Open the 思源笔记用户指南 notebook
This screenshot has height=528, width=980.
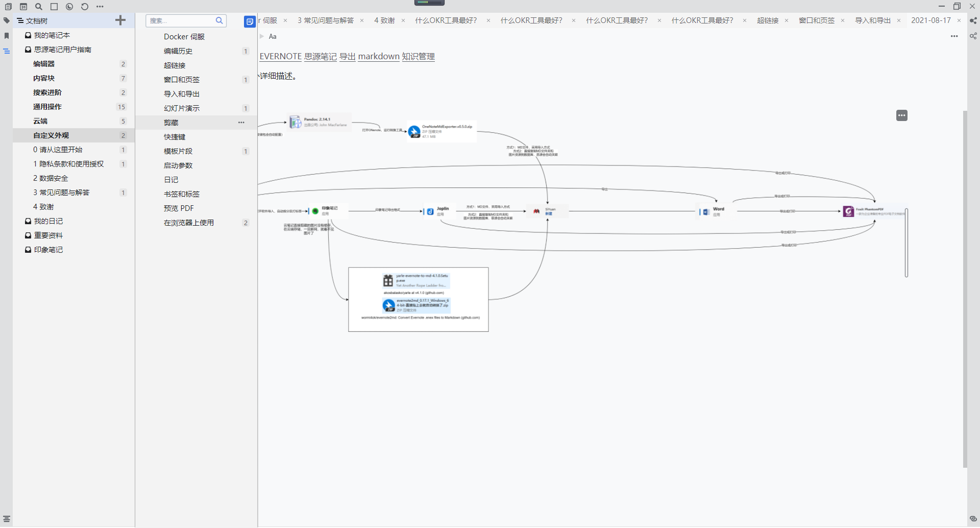63,50
